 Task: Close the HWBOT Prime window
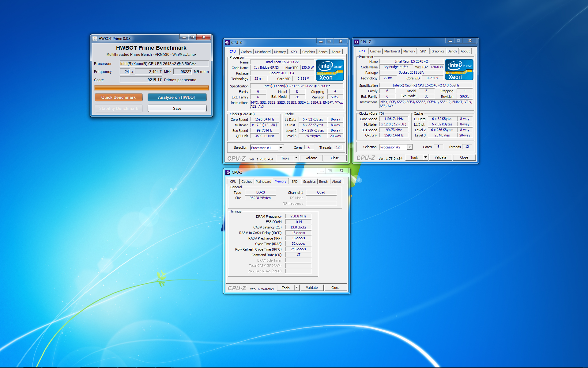[204, 37]
